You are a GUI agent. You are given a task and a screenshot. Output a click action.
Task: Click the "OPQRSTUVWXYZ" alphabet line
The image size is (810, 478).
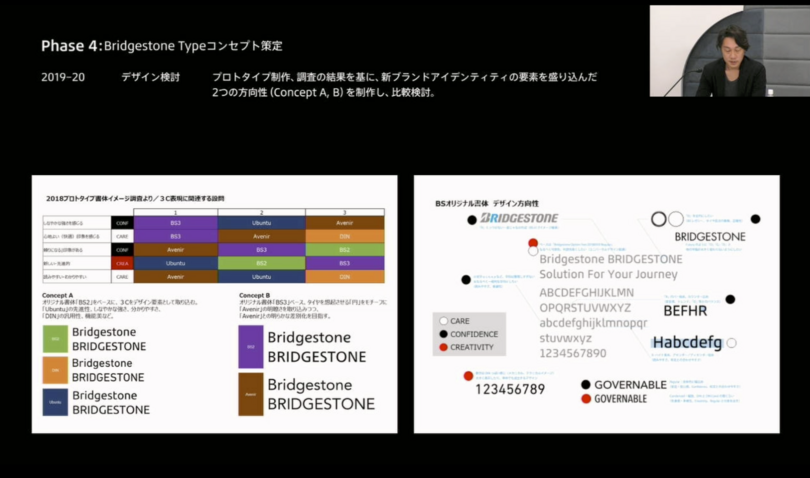(x=585, y=308)
